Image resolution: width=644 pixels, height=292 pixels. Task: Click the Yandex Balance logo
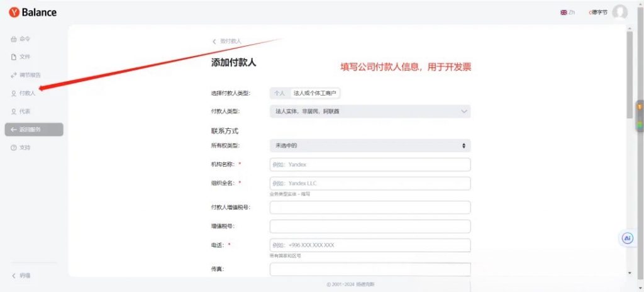click(x=33, y=13)
